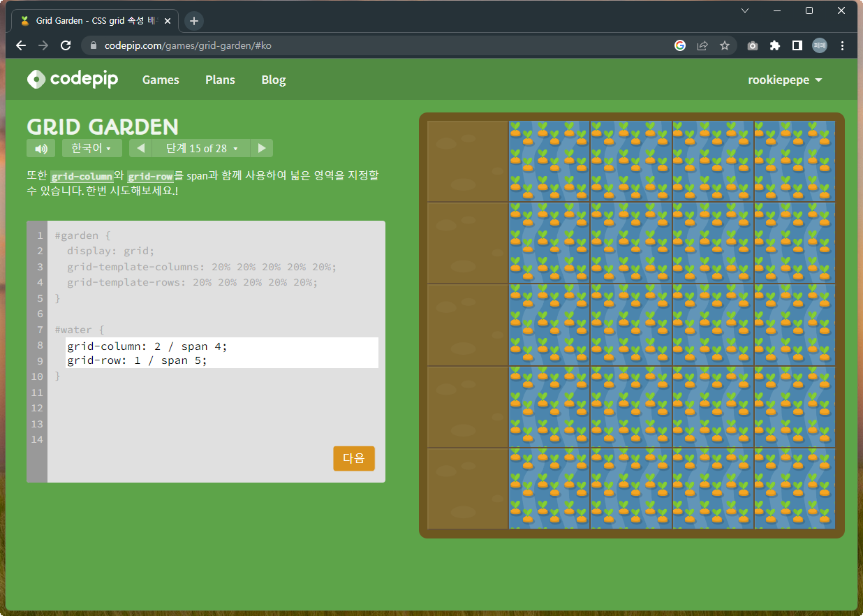
Task: Open the Games menu
Action: coord(161,80)
